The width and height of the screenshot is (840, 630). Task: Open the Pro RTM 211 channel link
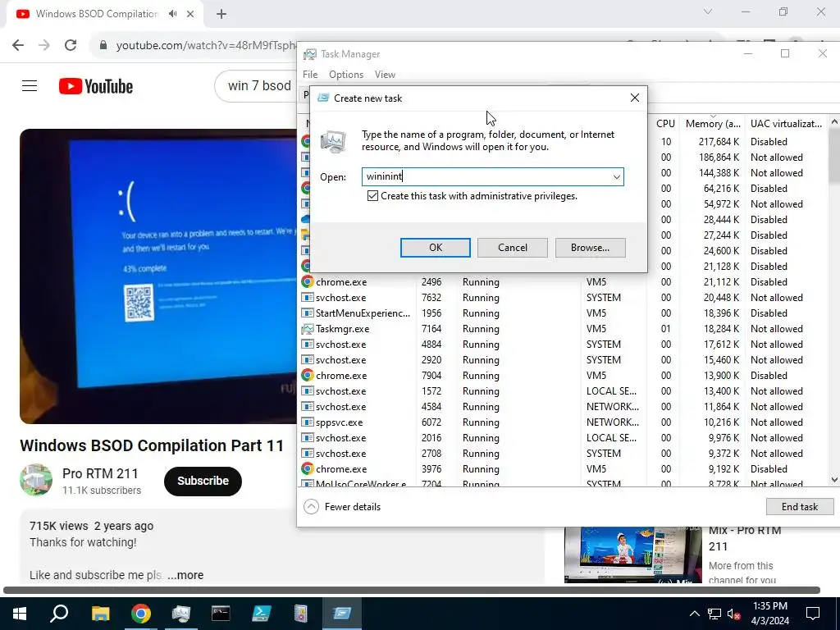tap(100, 473)
